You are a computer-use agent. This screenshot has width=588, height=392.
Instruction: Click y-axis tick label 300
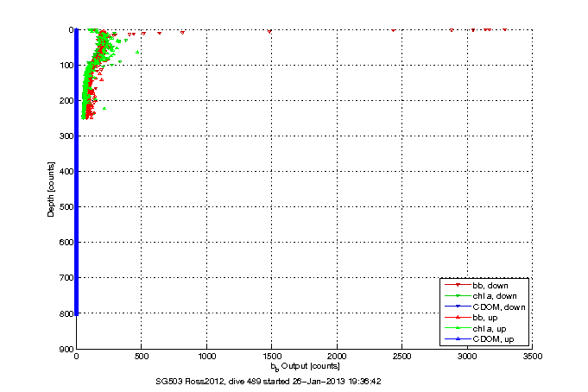(x=66, y=136)
